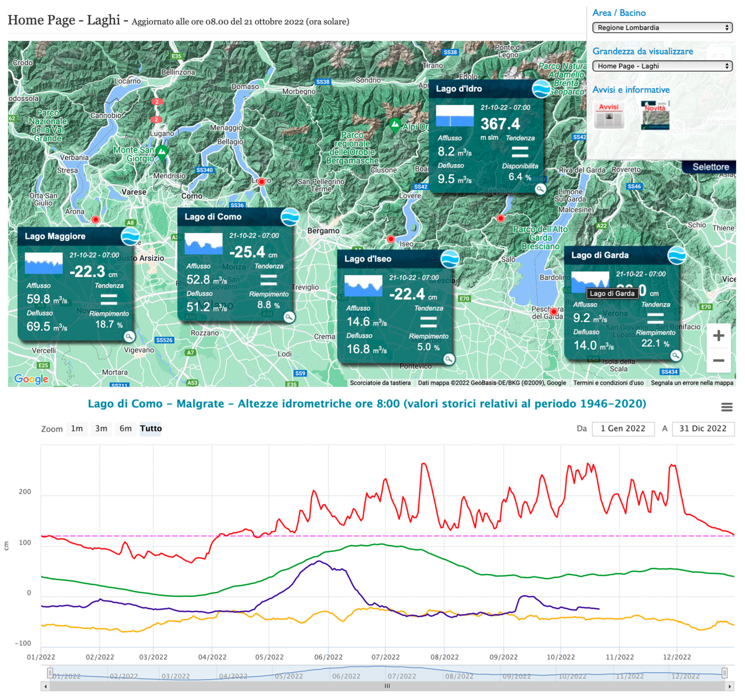Viewport: 745px width, 700px height.
Task: Zoom in the map with plus button
Action: pos(718,336)
